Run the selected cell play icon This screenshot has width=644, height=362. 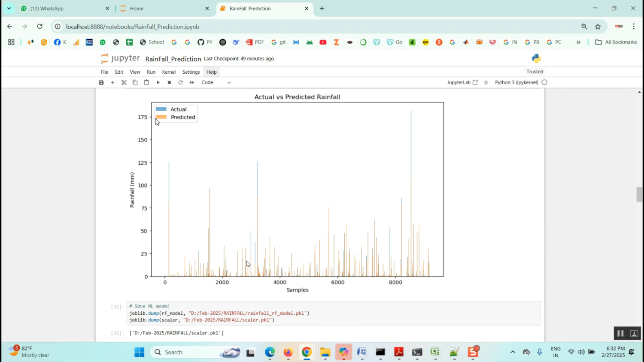158,82
